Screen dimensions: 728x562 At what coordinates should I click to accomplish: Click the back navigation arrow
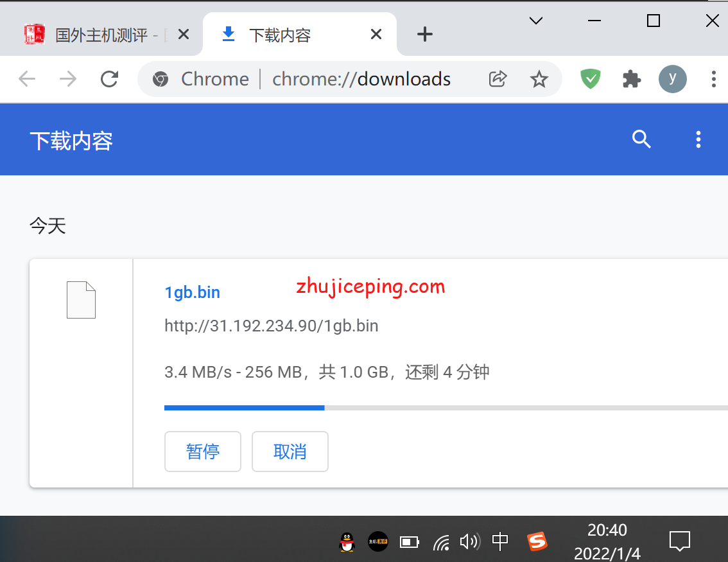(27, 79)
